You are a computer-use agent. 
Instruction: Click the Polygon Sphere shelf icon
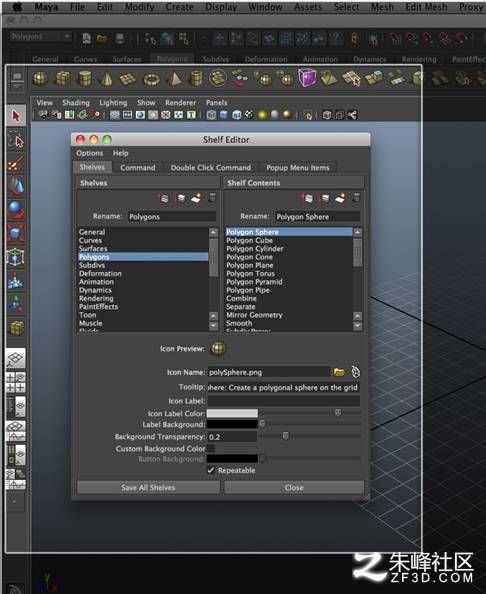[40, 79]
